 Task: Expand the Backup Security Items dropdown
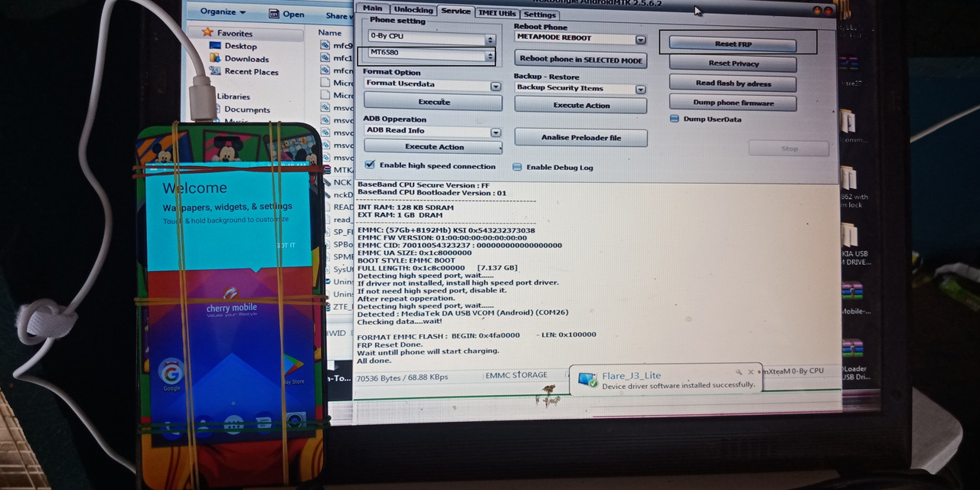tap(641, 89)
